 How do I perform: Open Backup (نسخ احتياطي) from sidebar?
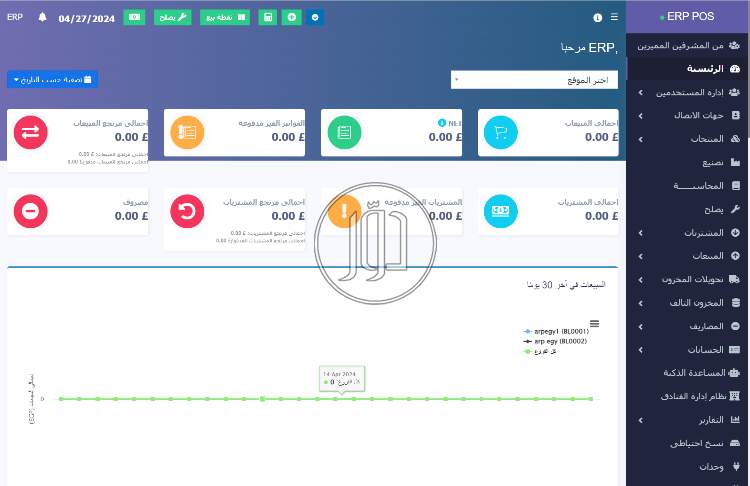tap(688, 443)
